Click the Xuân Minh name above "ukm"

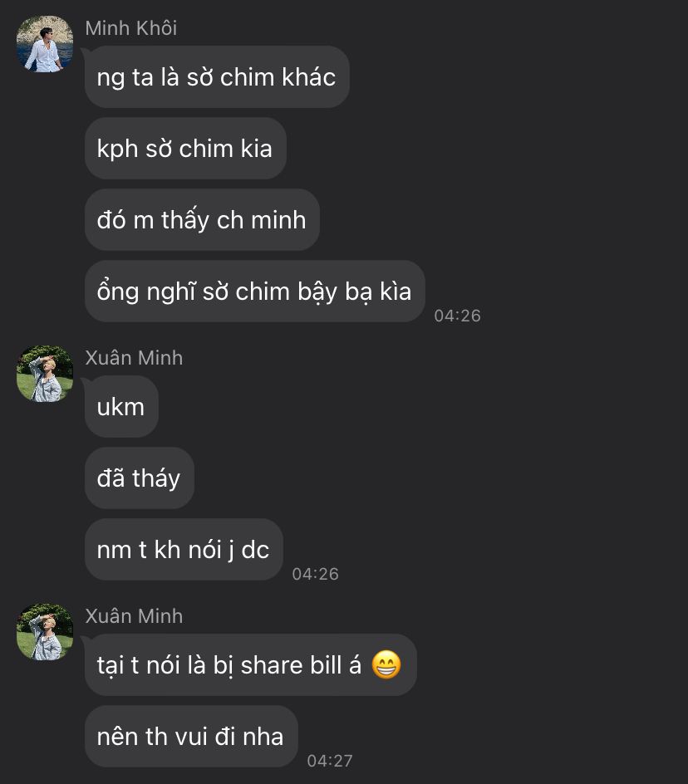click(134, 358)
